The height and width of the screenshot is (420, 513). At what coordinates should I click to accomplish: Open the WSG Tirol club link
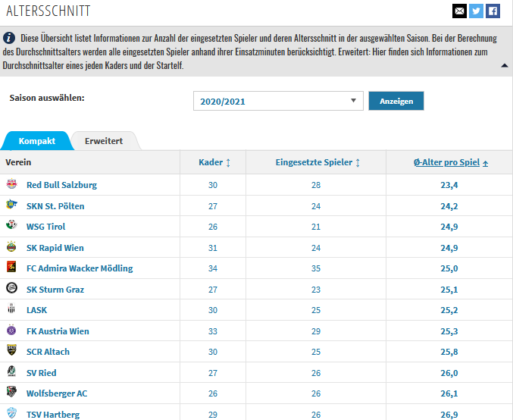click(45, 227)
